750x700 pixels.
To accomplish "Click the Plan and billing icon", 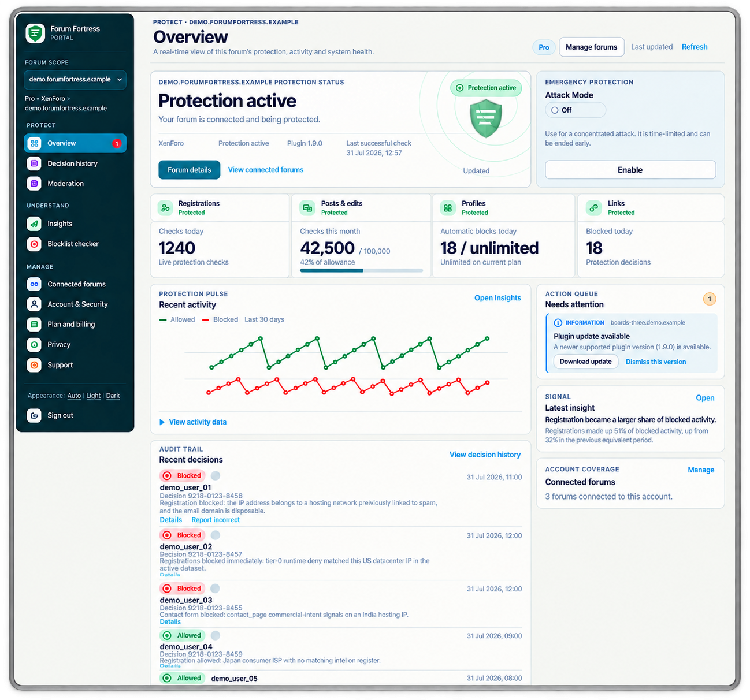I will (x=34, y=325).
